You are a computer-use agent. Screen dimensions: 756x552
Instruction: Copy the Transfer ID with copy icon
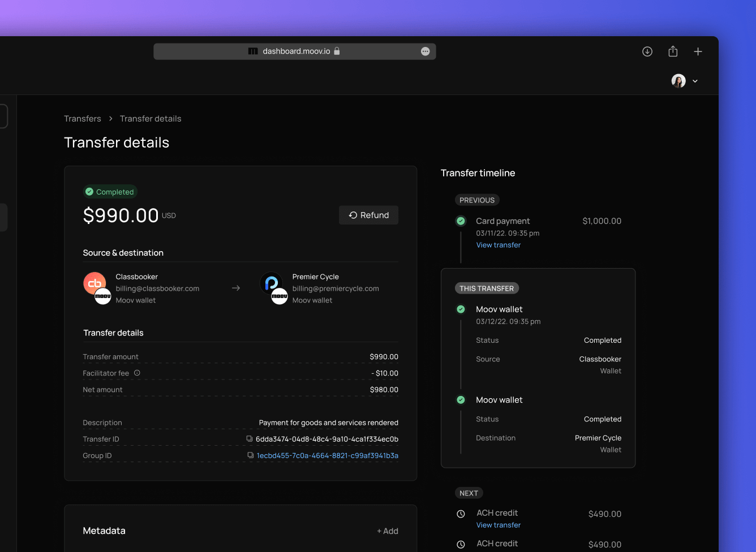249,439
